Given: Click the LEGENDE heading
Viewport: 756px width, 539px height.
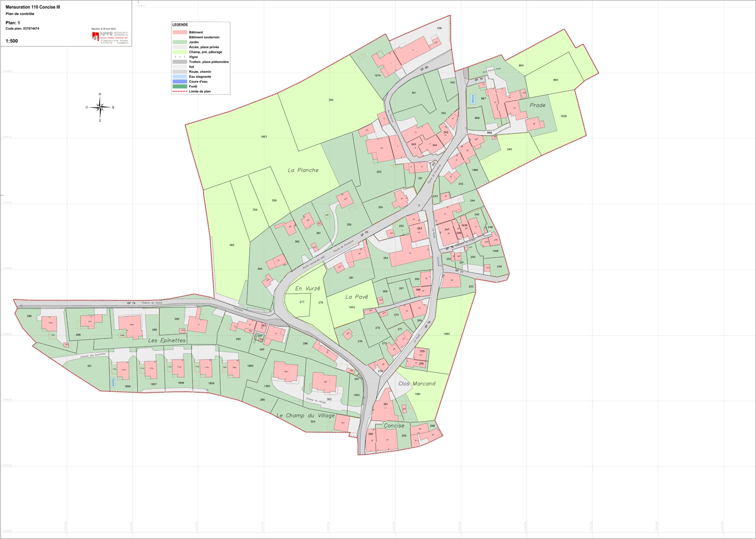Looking at the screenshot, I should click(180, 24).
